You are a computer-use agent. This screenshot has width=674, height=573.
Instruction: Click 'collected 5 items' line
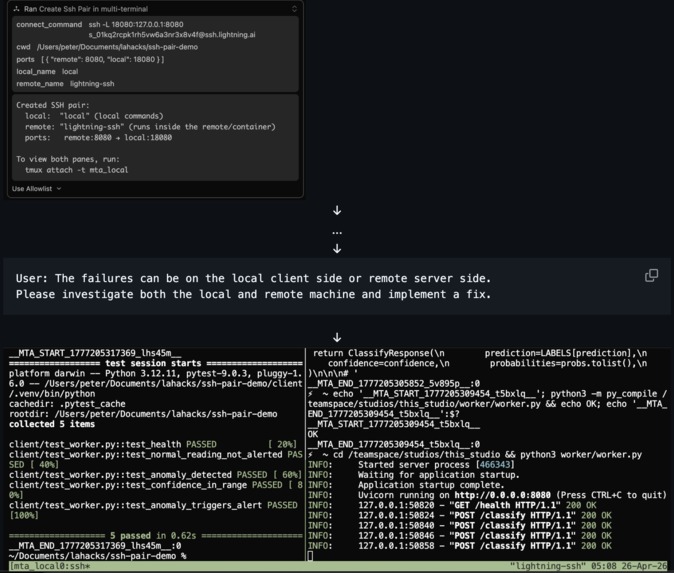(52, 424)
